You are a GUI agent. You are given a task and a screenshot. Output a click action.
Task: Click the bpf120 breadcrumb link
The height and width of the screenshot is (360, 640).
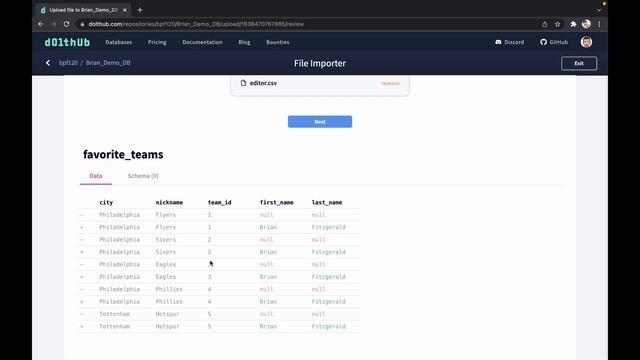pos(68,63)
